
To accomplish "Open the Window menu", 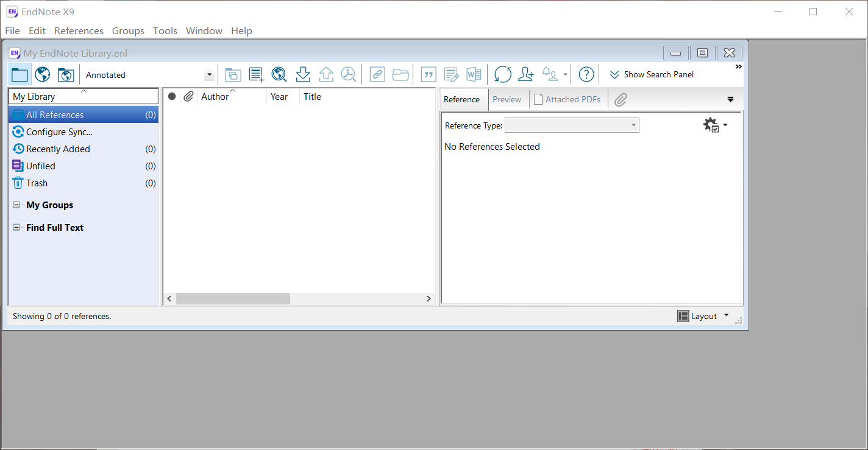I will pyautogui.click(x=204, y=30).
